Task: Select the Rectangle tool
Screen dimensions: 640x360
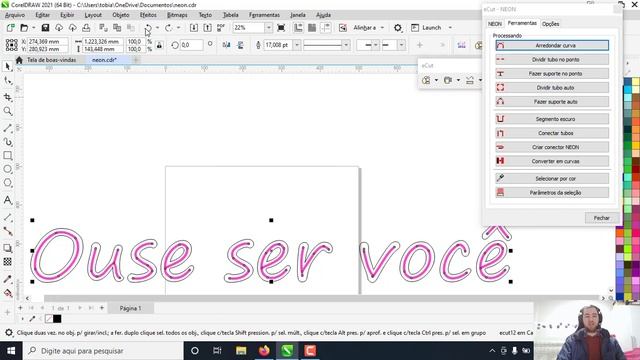Action: (7, 156)
